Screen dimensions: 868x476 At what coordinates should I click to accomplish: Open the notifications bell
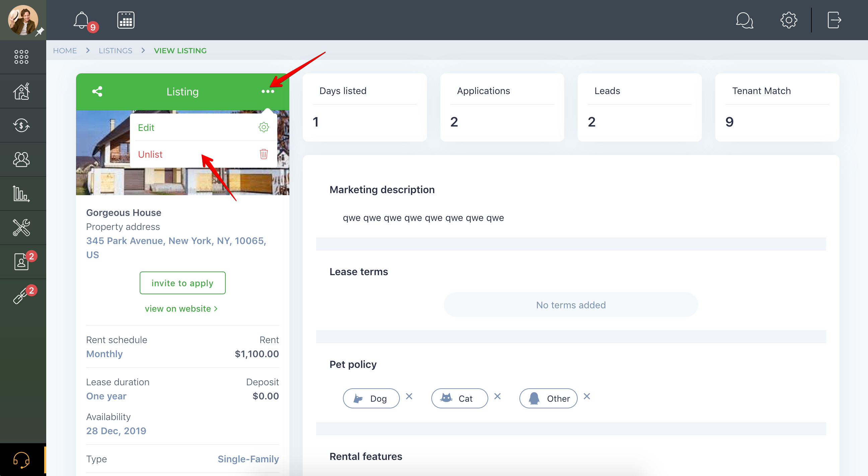click(82, 20)
